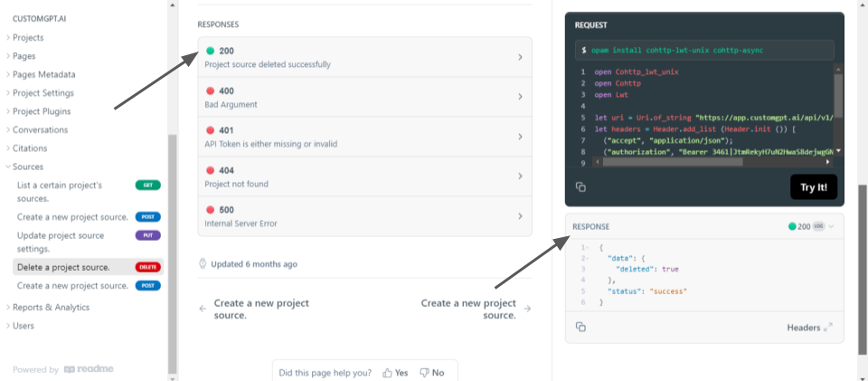The height and width of the screenshot is (381, 868).
Task: Click the LOG badge beside 200
Action: 818,226
